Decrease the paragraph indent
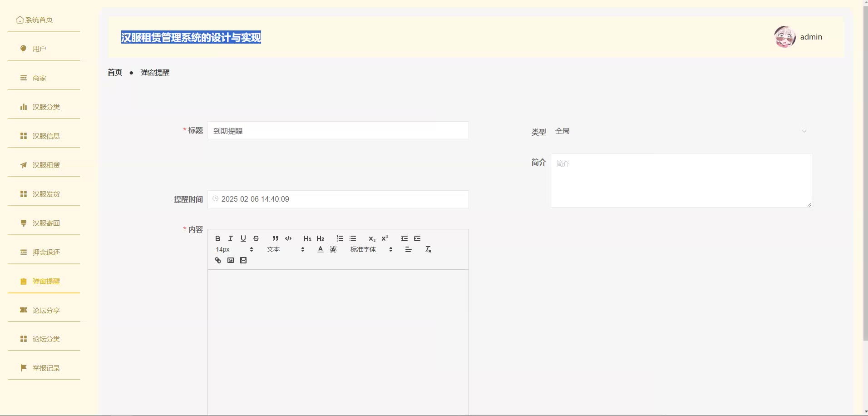 [404, 238]
